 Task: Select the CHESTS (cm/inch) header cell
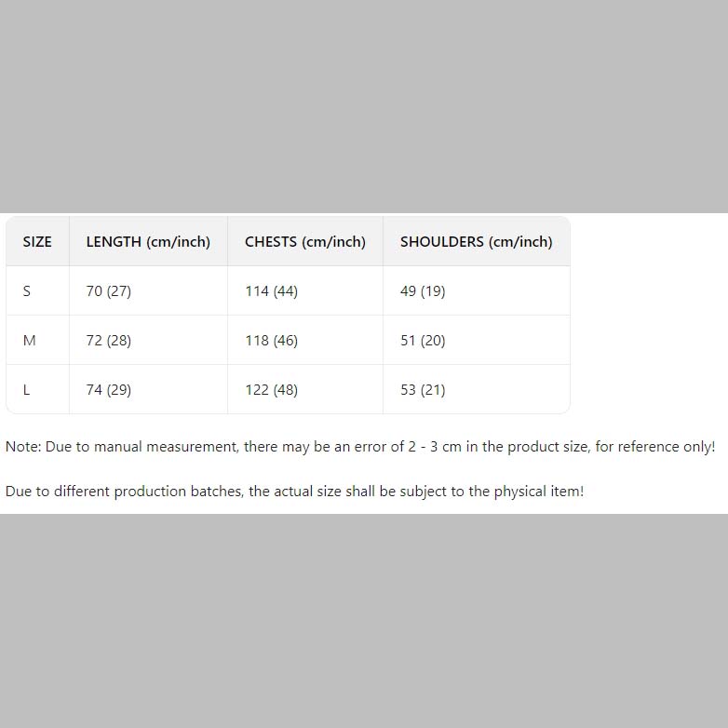[305, 242]
